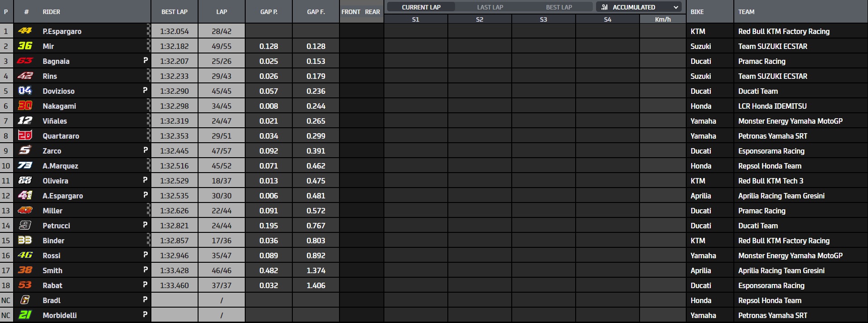The height and width of the screenshot is (323, 868).
Task: Select Nakagami's number 30 badge
Action: click(x=25, y=106)
